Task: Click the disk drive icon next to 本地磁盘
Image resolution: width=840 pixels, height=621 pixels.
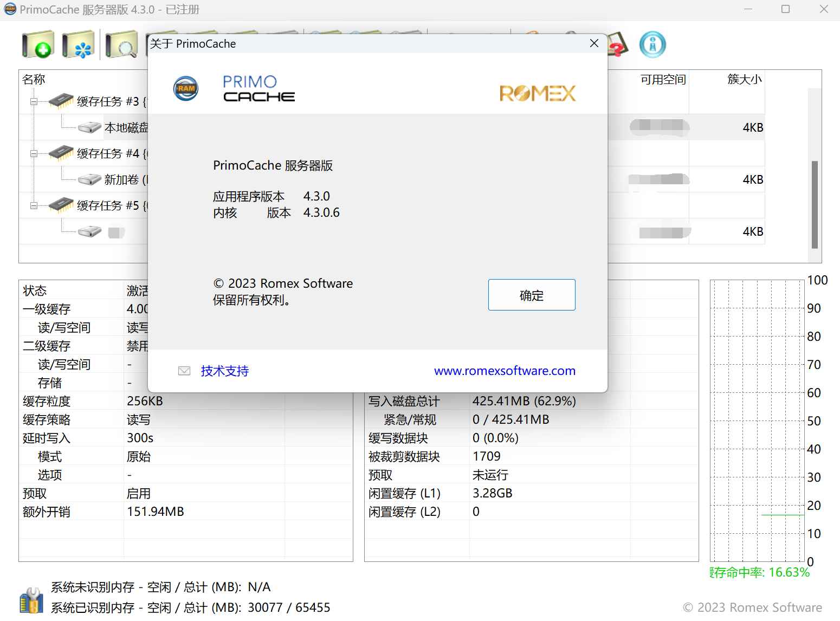Action: pos(89,127)
